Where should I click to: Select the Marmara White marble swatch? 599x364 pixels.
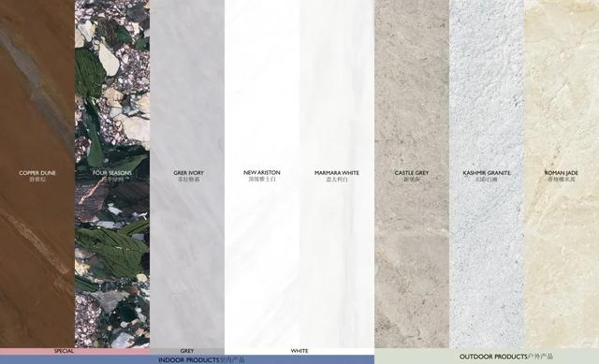[337, 174]
